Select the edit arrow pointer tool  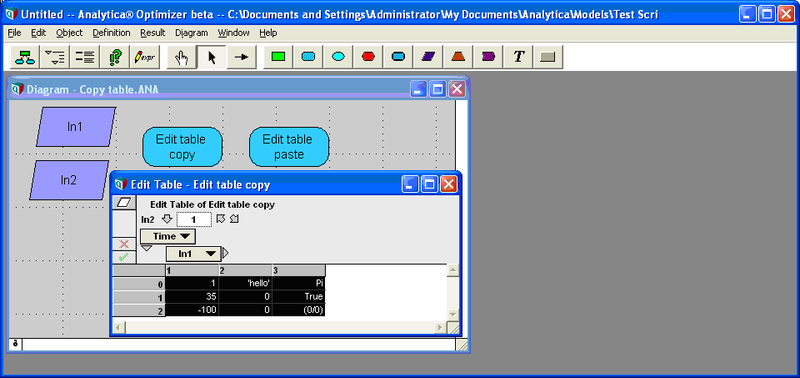211,57
